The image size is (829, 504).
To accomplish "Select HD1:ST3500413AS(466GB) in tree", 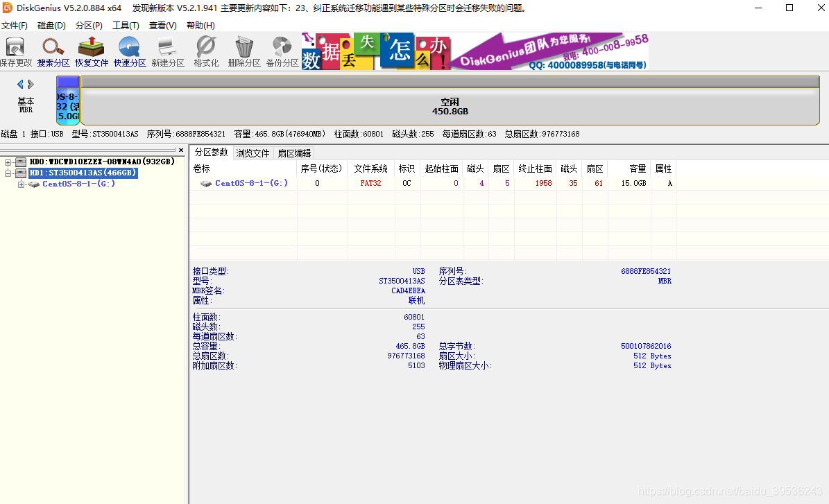I will [x=83, y=173].
